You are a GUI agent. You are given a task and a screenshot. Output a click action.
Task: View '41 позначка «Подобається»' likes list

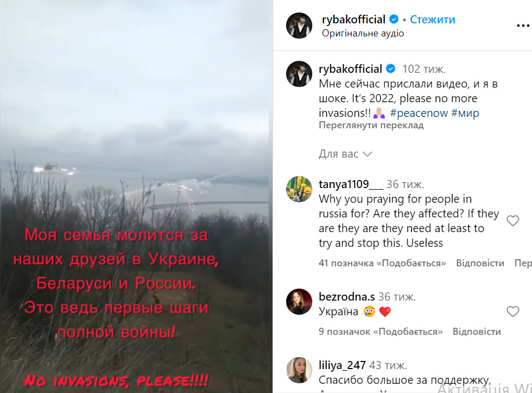click(x=382, y=263)
